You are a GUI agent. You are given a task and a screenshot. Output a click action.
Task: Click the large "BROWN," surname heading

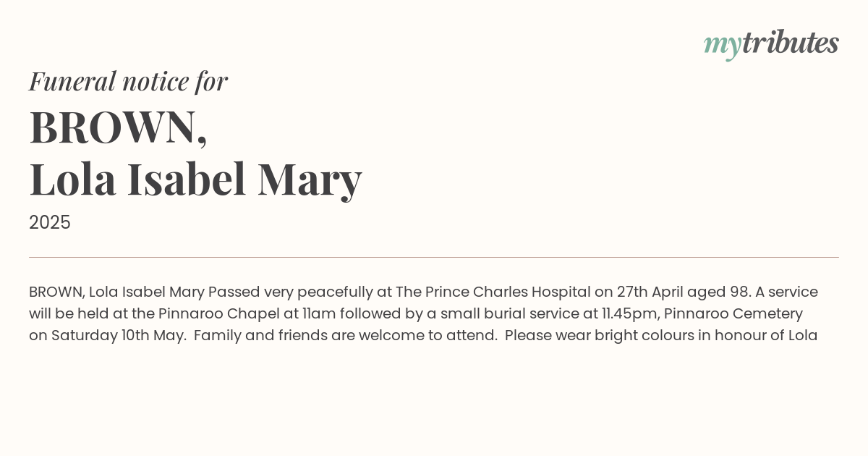118,128
